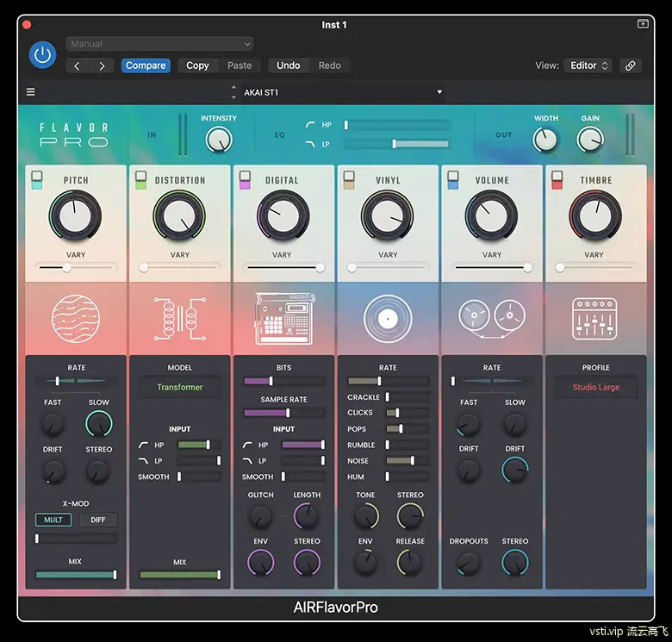
Task: Adjust the Pitch VARY slider
Action: coord(76,268)
